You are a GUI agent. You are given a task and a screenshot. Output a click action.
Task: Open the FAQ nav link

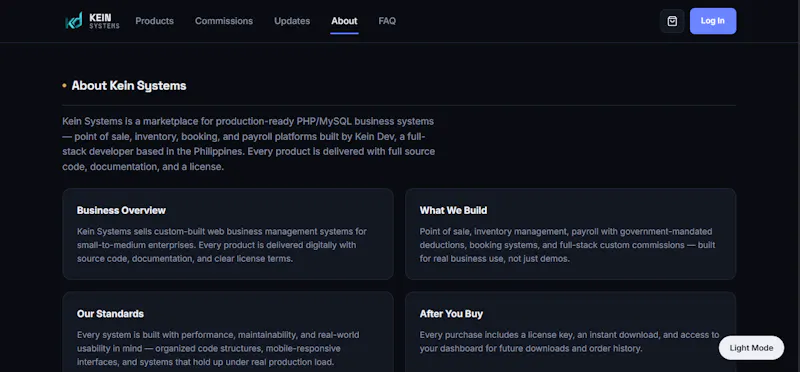click(387, 21)
